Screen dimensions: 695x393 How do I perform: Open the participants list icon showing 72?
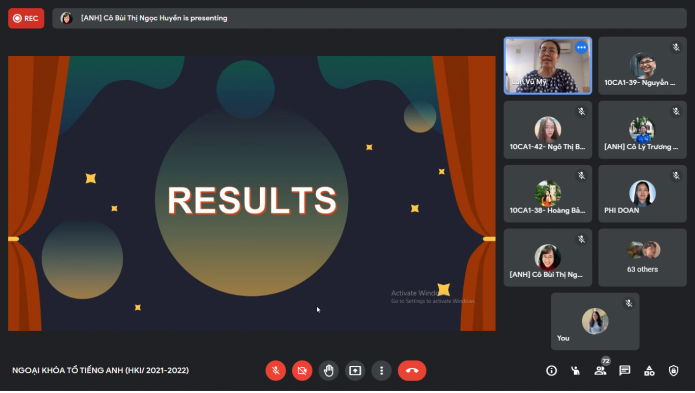point(600,370)
